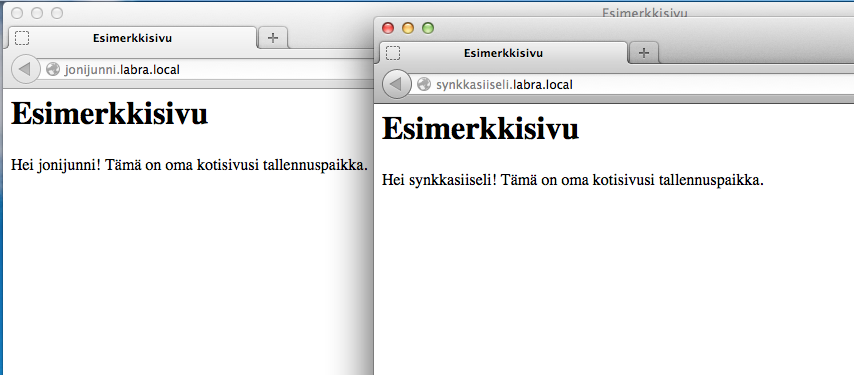The width and height of the screenshot is (854, 375).
Task: Select the Esimerkkisivu tab in the front window
Action: click(x=503, y=53)
